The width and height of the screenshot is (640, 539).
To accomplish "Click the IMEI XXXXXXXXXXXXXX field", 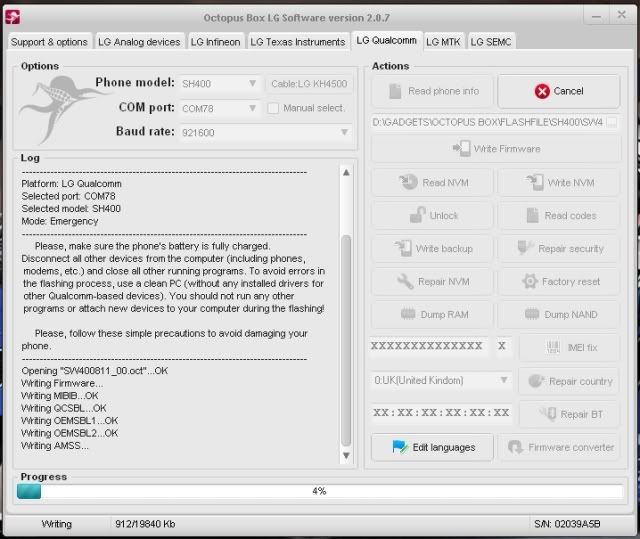I will [x=427, y=346].
